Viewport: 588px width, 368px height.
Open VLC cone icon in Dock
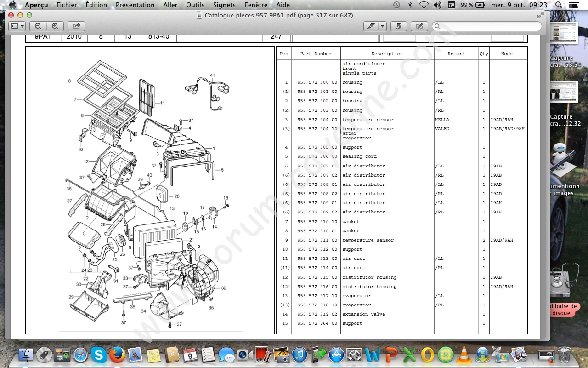(x=464, y=355)
